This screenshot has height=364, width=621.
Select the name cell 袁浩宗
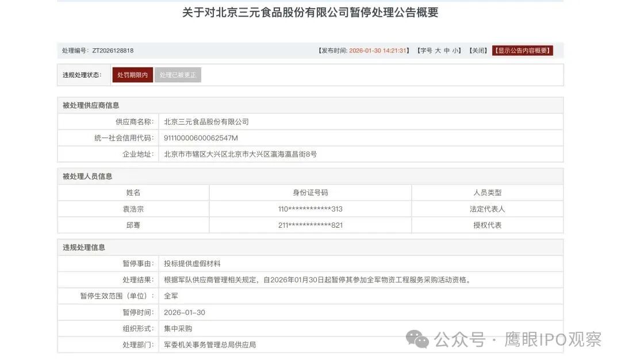coord(133,209)
